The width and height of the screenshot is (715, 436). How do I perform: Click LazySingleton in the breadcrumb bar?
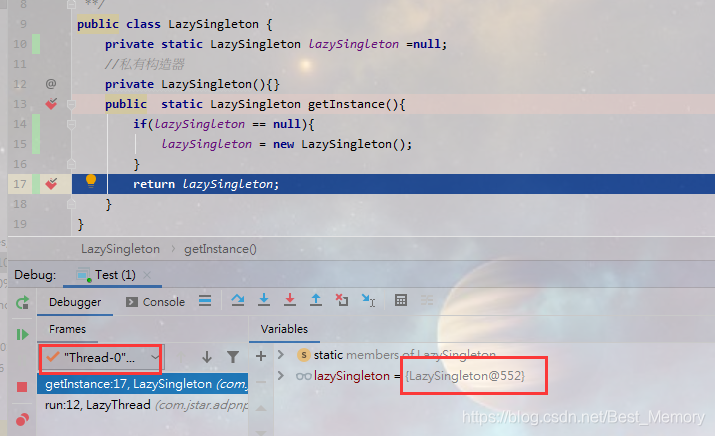[x=120, y=249]
